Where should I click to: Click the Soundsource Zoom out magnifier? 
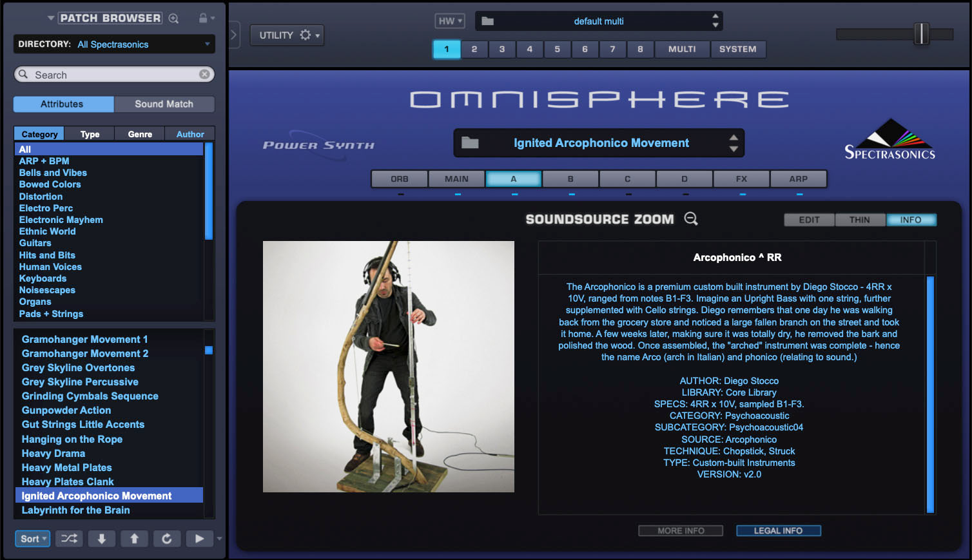tap(691, 219)
